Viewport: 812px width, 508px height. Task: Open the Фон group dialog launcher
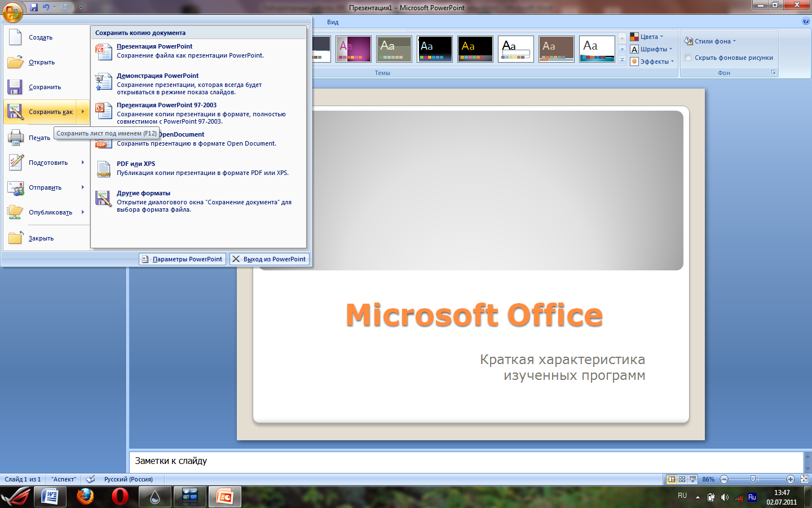pyautogui.click(x=774, y=73)
